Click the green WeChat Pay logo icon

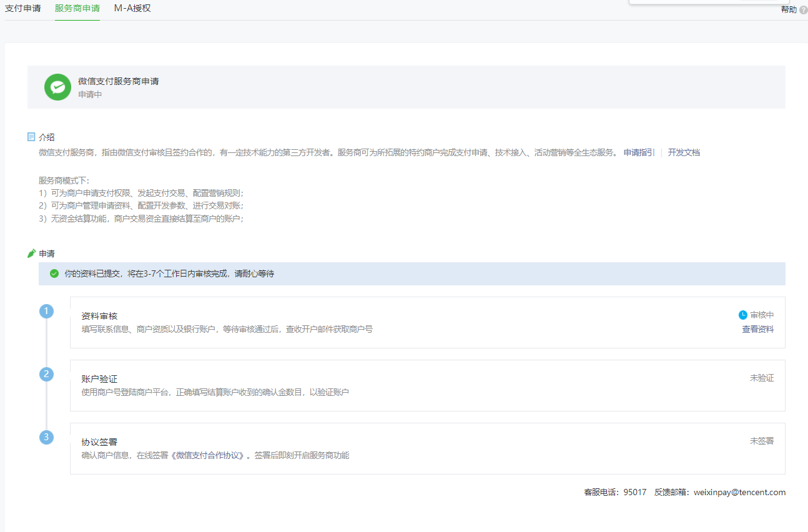click(x=57, y=87)
